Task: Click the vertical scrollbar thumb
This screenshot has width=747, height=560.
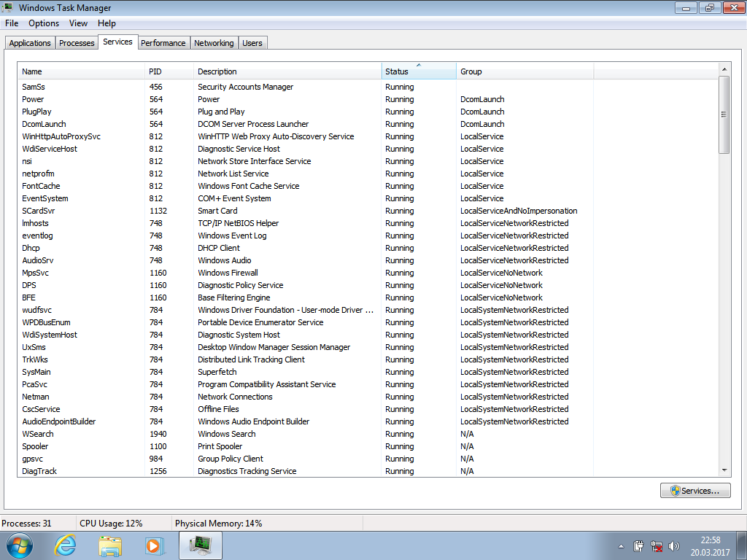Action: pyautogui.click(x=724, y=114)
